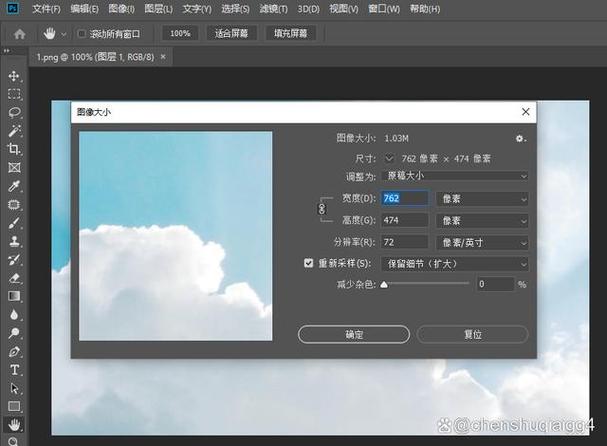Click the 宽度 input field showing 762
The height and width of the screenshot is (446, 607).
(405, 198)
